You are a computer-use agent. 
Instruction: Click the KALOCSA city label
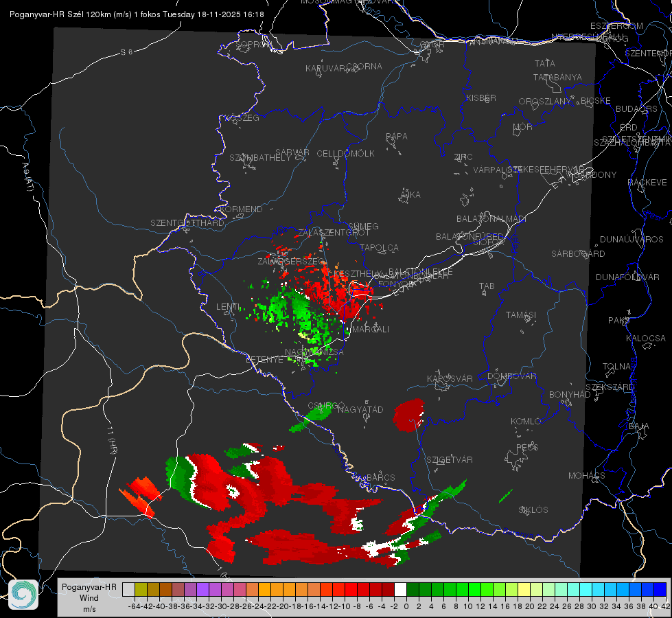[646, 339]
